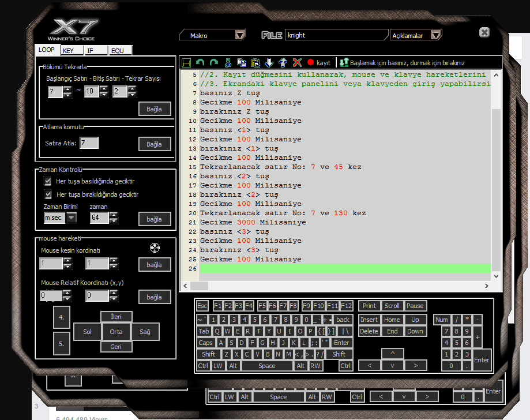This screenshot has width=530, height=420.
Task: Switch to the KEY tab
Action: coord(72,51)
